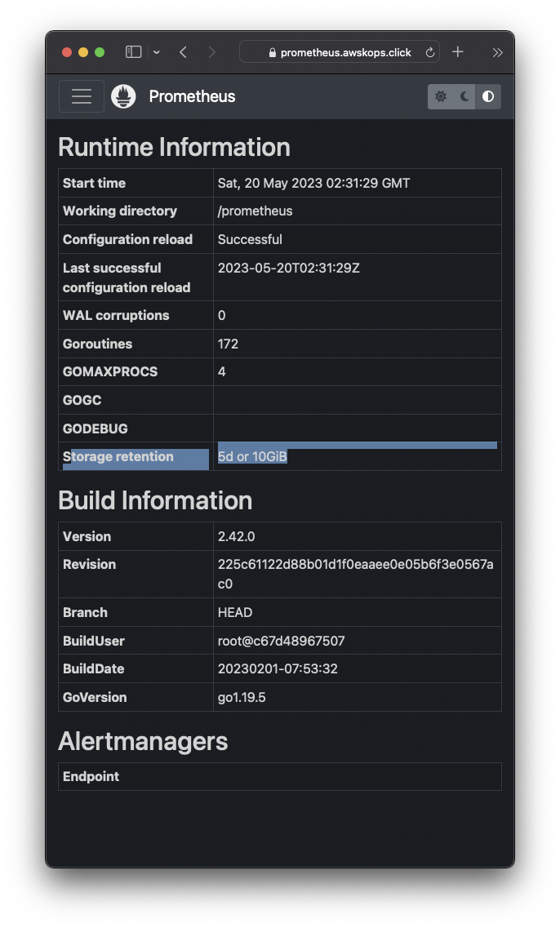Click the GOGC row label

coord(82,400)
